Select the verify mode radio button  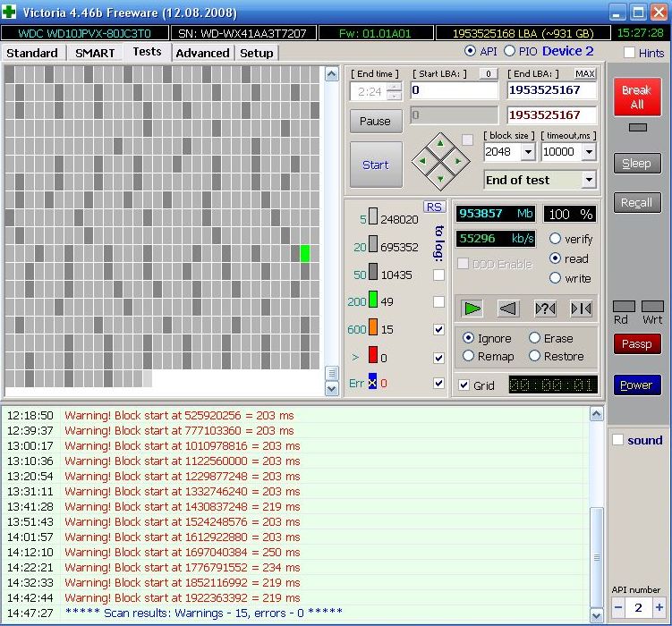pos(555,239)
